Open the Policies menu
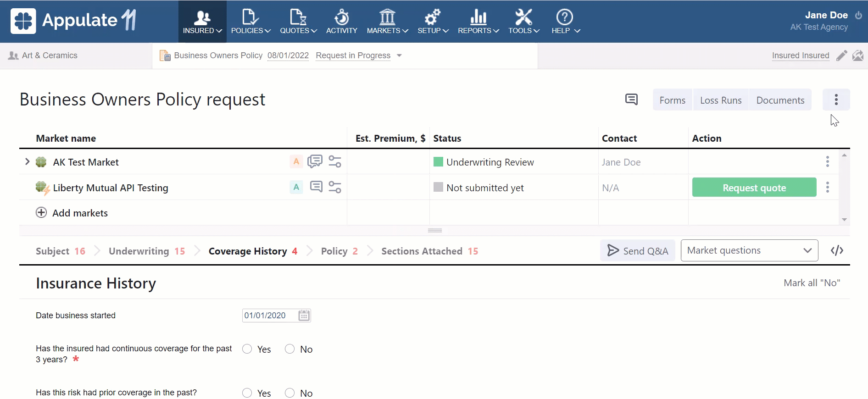The width and height of the screenshot is (868, 399). [x=251, y=22]
